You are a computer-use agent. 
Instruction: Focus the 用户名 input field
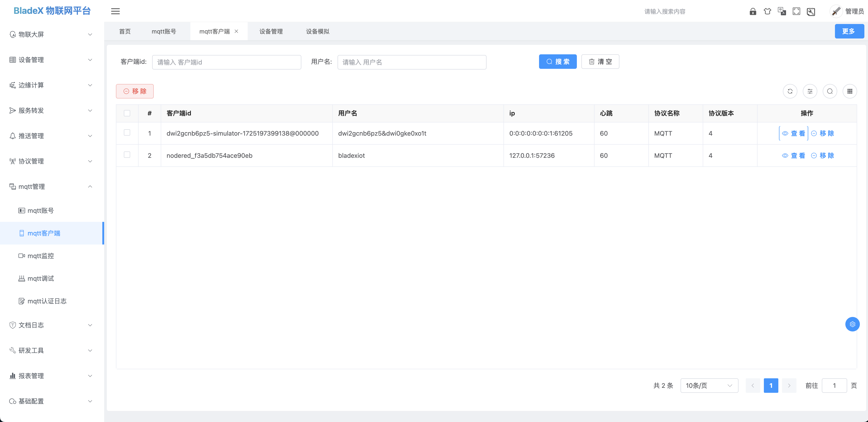coord(412,62)
